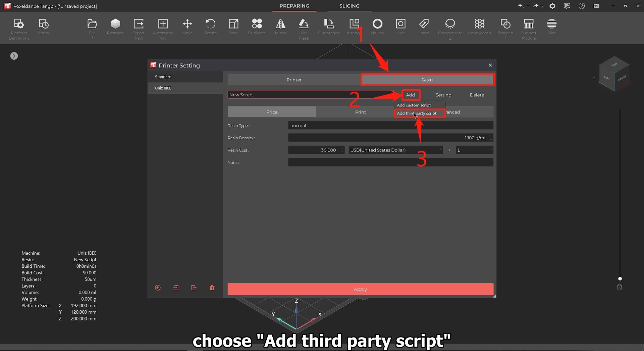Select the Print sub-tab
This screenshot has height=351, width=644.
[360, 112]
